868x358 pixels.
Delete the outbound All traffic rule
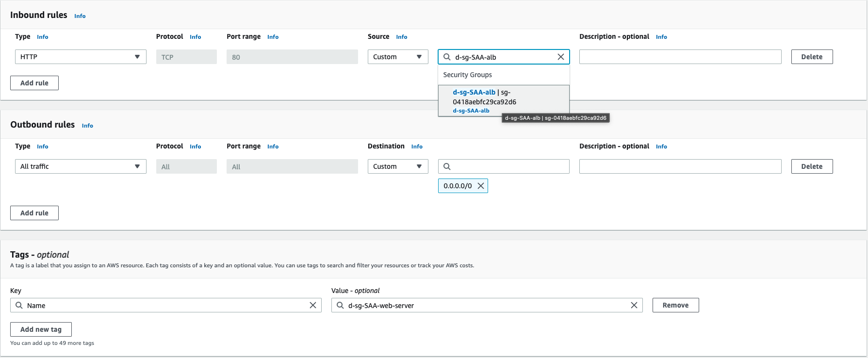(812, 166)
